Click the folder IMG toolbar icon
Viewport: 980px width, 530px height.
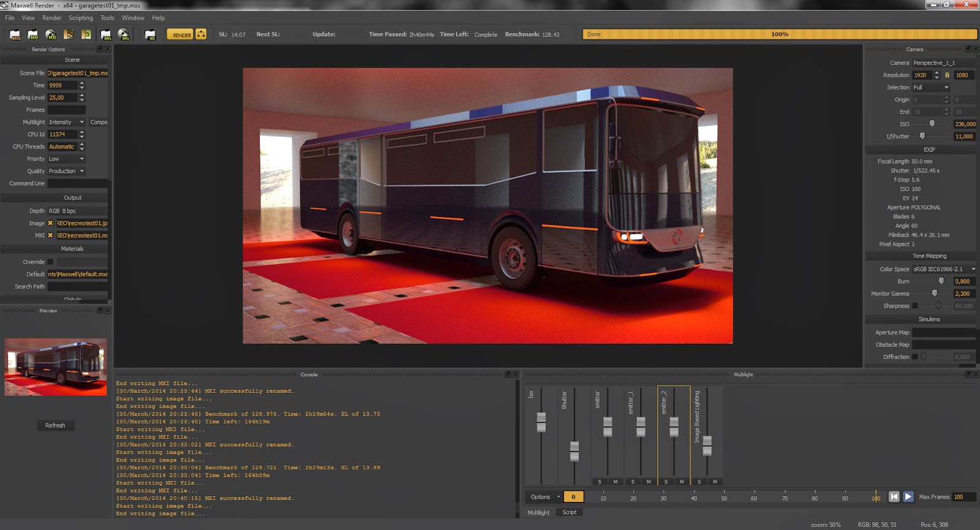(x=106, y=34)
